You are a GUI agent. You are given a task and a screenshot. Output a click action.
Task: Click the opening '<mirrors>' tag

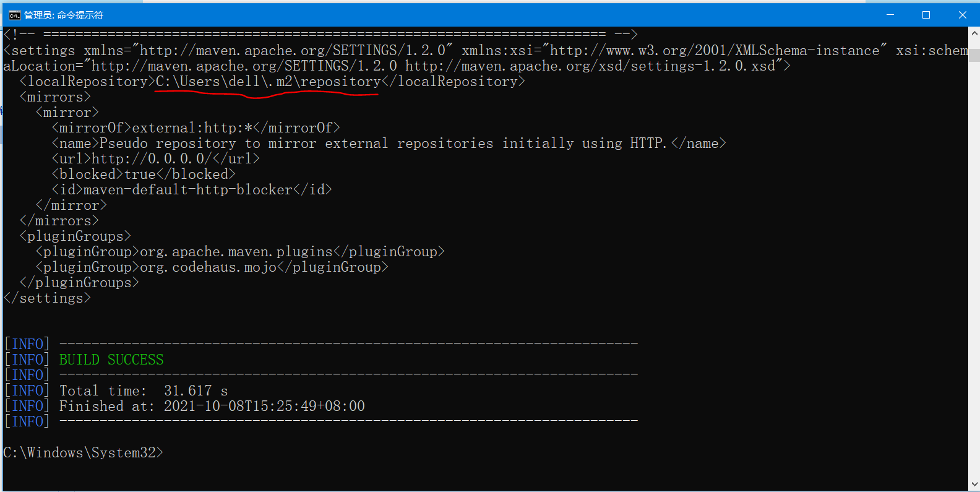click(55, 97)
